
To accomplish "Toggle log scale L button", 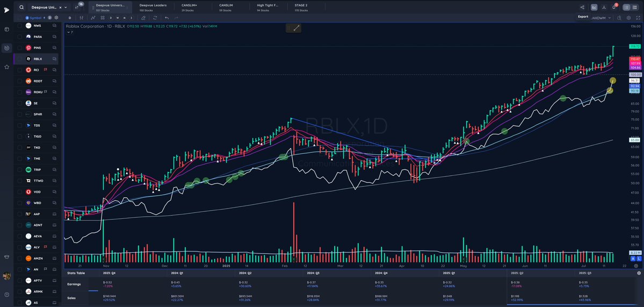I will click(x=639, y=259).
